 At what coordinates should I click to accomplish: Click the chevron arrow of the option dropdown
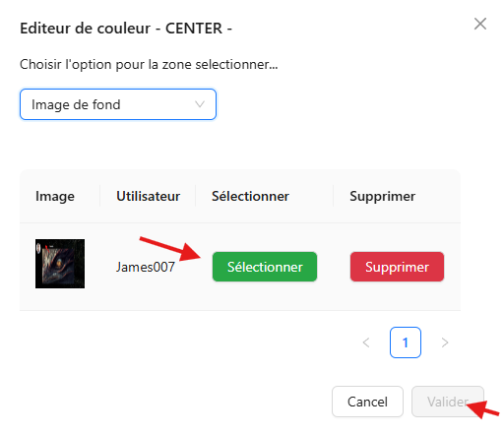[200, 104]
